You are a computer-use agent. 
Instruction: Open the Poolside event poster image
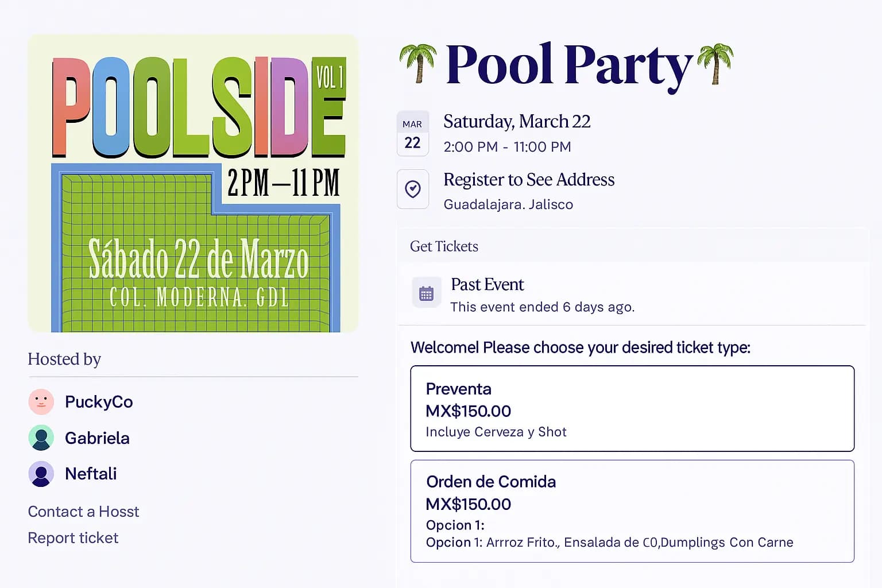pos(193,183)
